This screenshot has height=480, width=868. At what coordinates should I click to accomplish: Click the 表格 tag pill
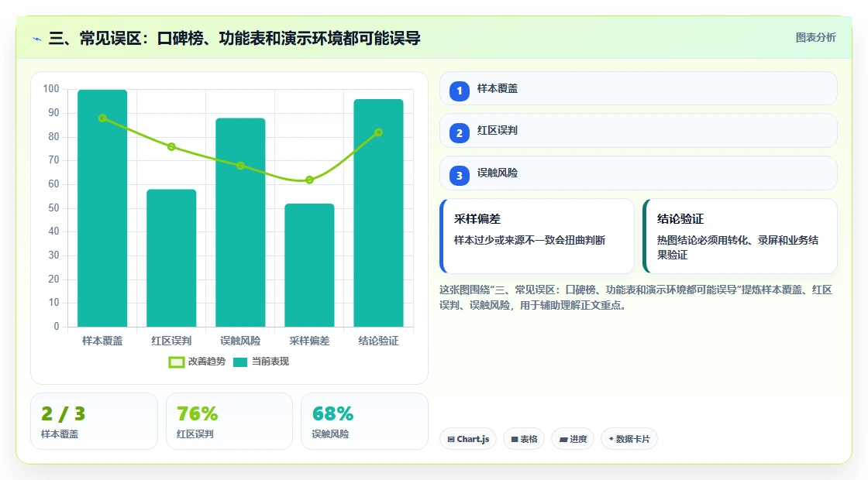(x=524, y=439)
